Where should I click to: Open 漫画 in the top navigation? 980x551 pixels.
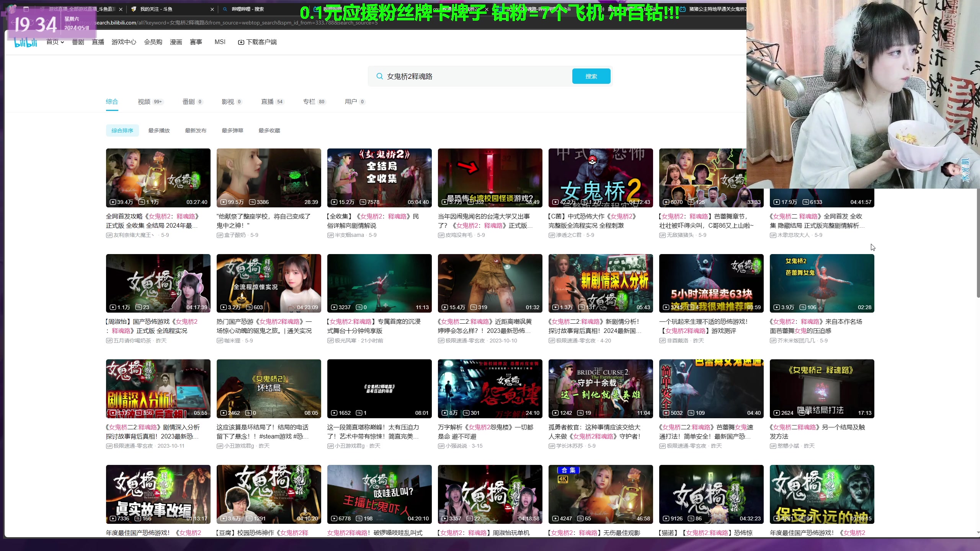[176, 42]
